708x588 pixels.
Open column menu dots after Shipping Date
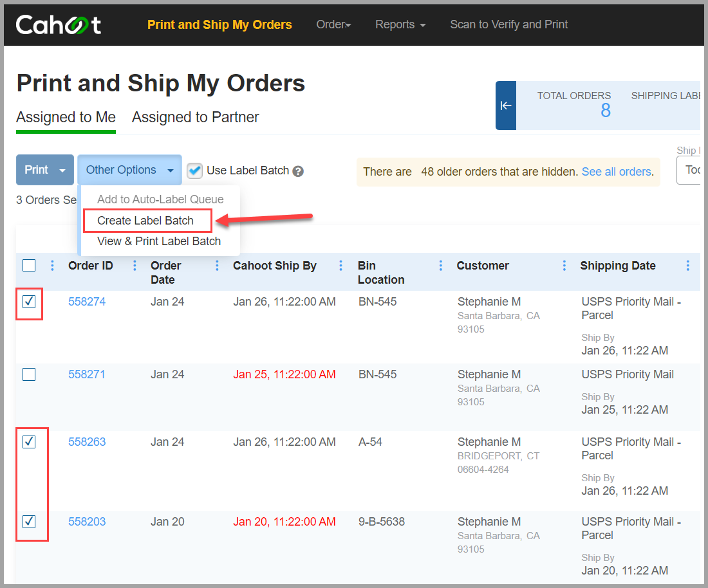tap(687, 265)
